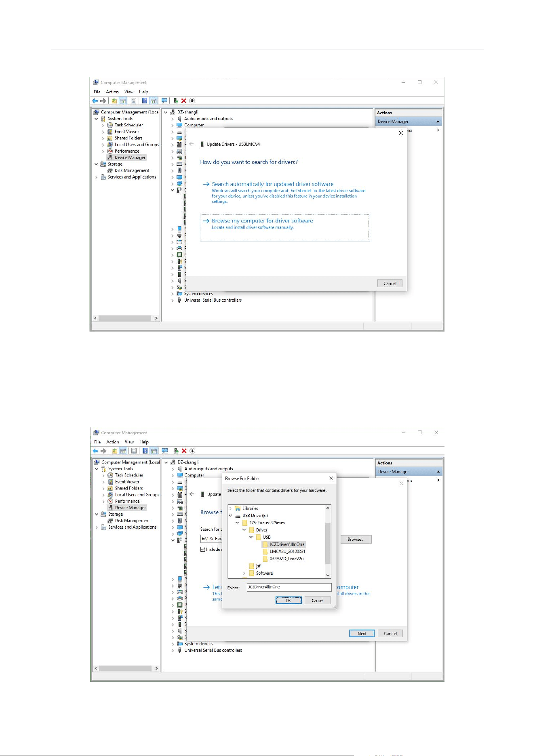This screenshot has height=756, width=535.
Task: Expand Task Scheduler in the upper screenshot's tree
Action: coord(103,125)
